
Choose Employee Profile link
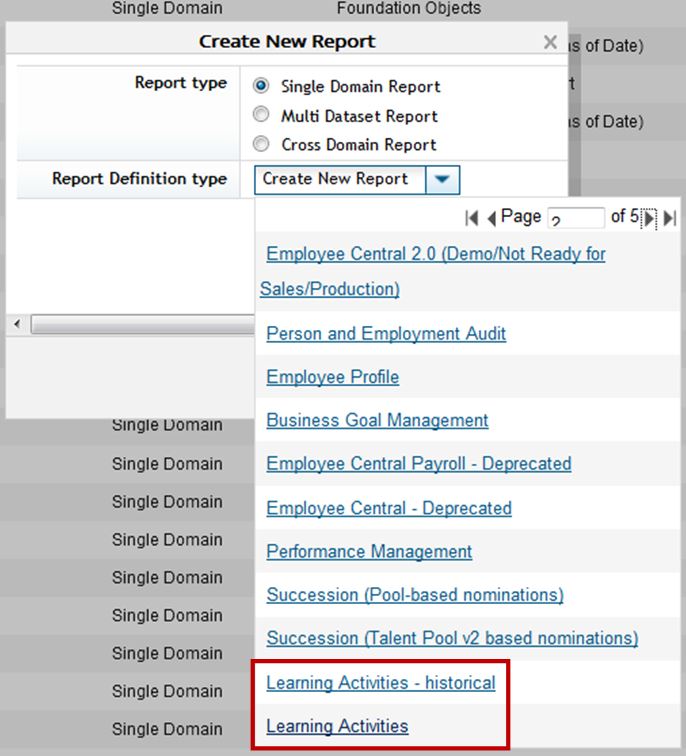[333, 377]
